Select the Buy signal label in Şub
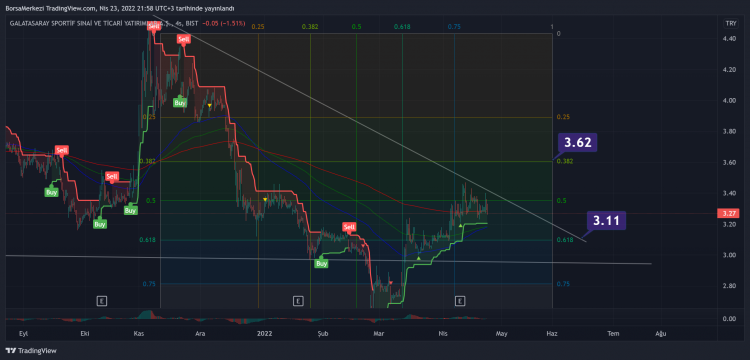750x360 pixels. pos(322,263)
